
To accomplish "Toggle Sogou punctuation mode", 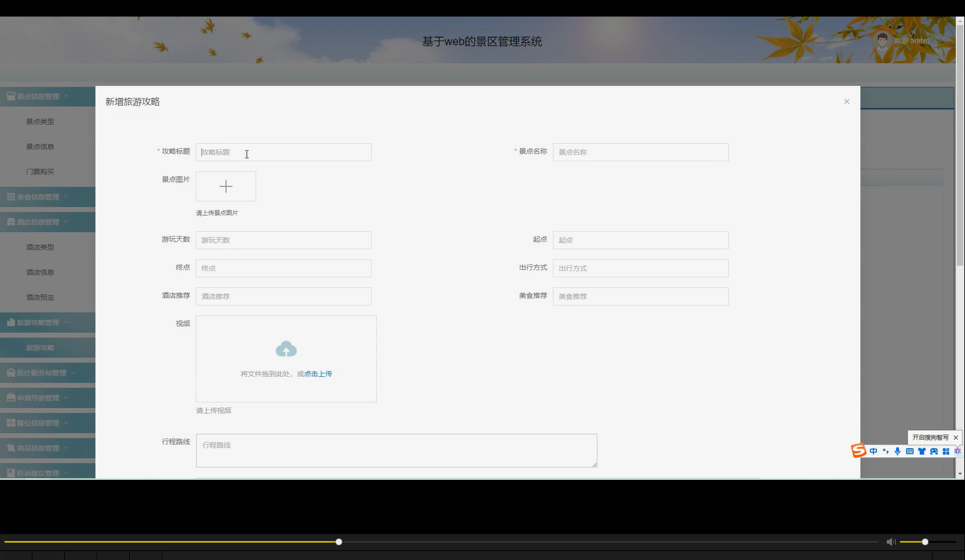I will pos(885,451).
